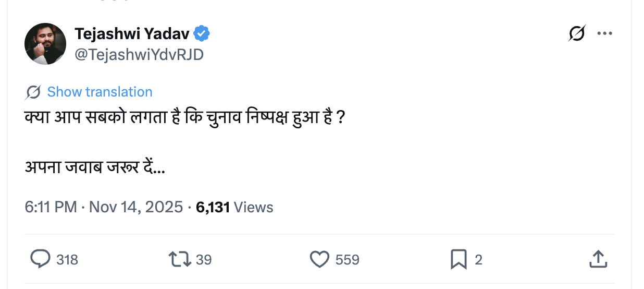View the 6,131 Views analytics
The width and height of the screenshot is (644, 289).
coord(234,207)
